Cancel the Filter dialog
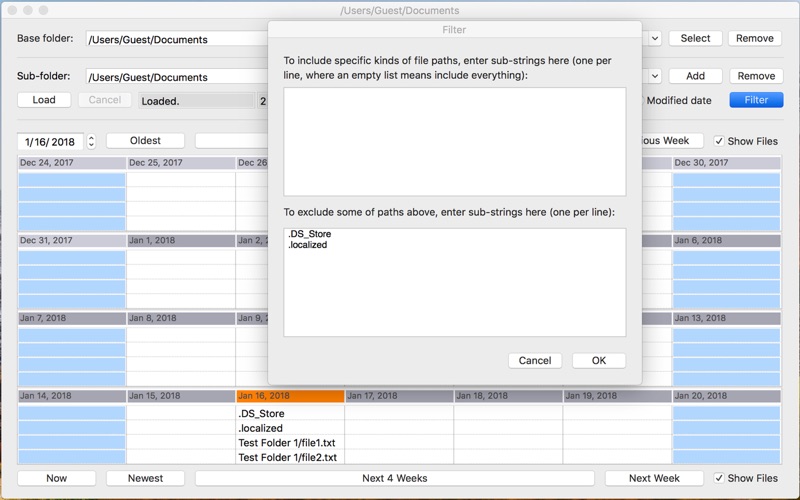Screen dimensions: 800x500 pyautogui.click(x=535, y=361)
